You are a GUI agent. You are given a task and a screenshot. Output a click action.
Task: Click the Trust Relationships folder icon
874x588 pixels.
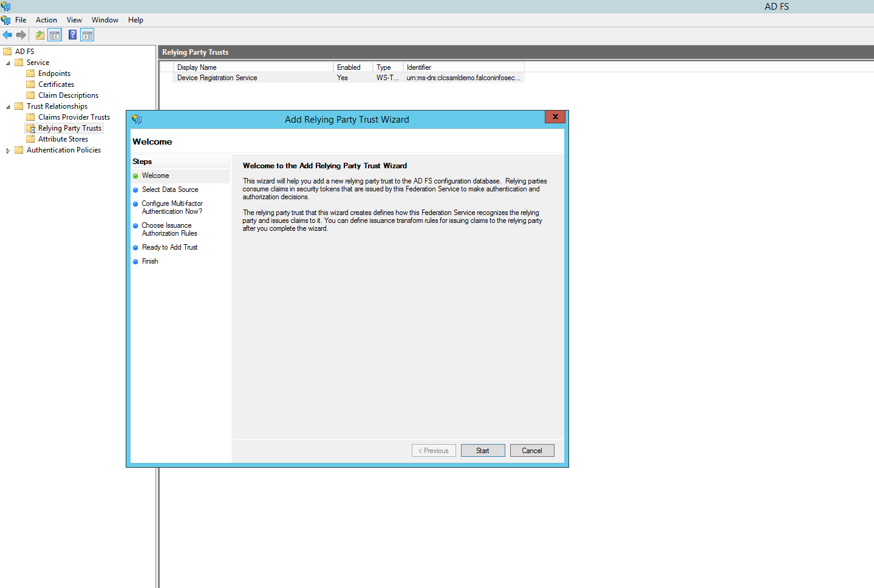click(19, 106)
